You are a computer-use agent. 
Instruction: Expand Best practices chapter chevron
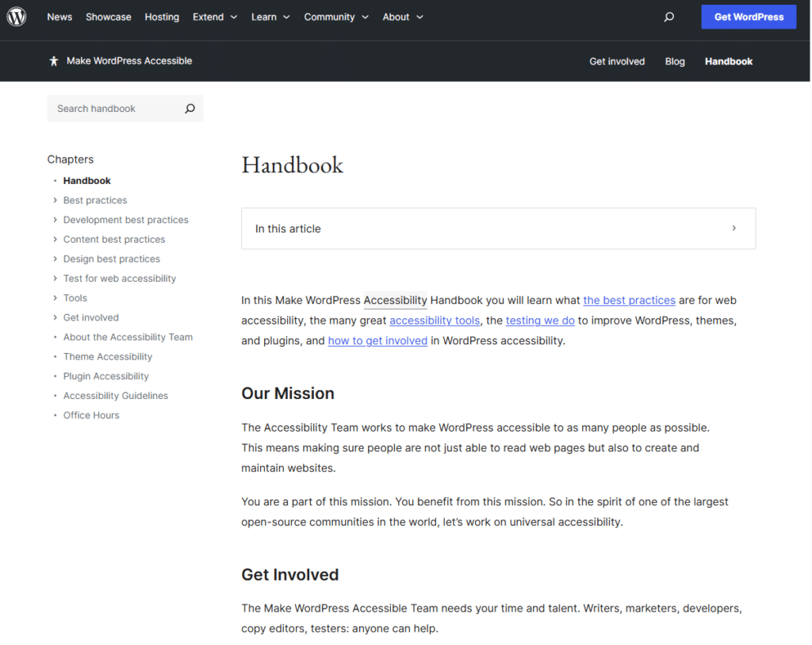55,200
